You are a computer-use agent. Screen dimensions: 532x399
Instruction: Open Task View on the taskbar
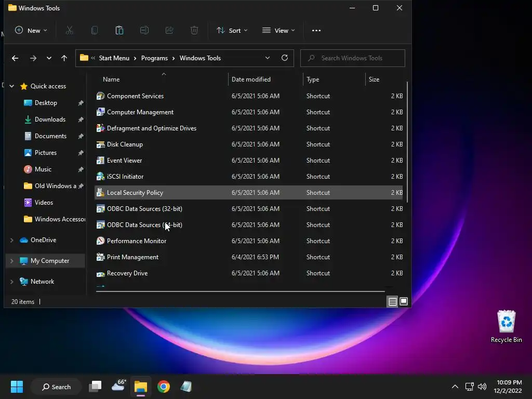point(95,387)
